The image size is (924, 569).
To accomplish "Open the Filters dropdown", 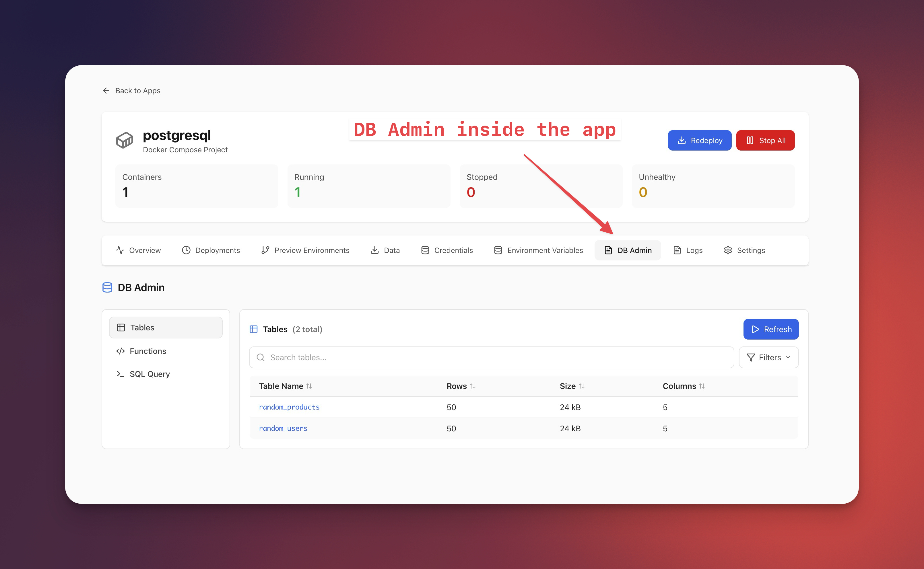I will tap(768, 358).
